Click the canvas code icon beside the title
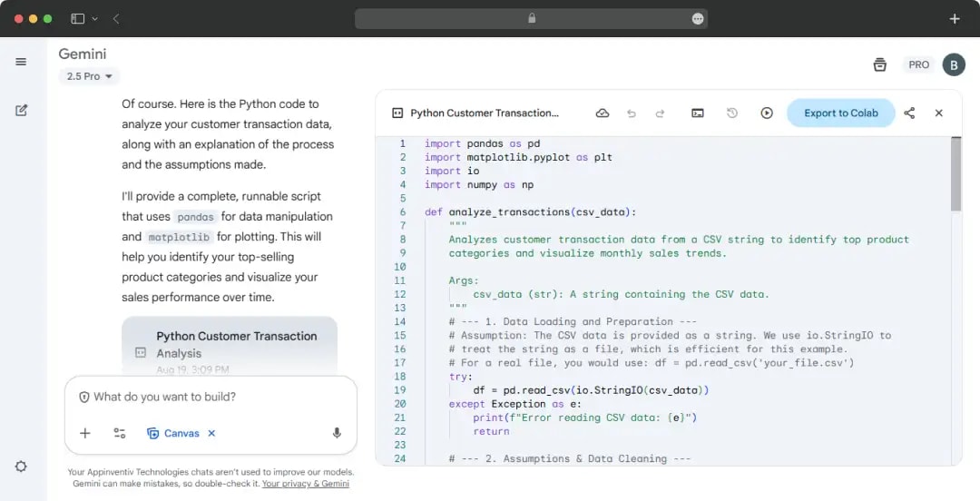Screen dimensions: 980x501 397,113
